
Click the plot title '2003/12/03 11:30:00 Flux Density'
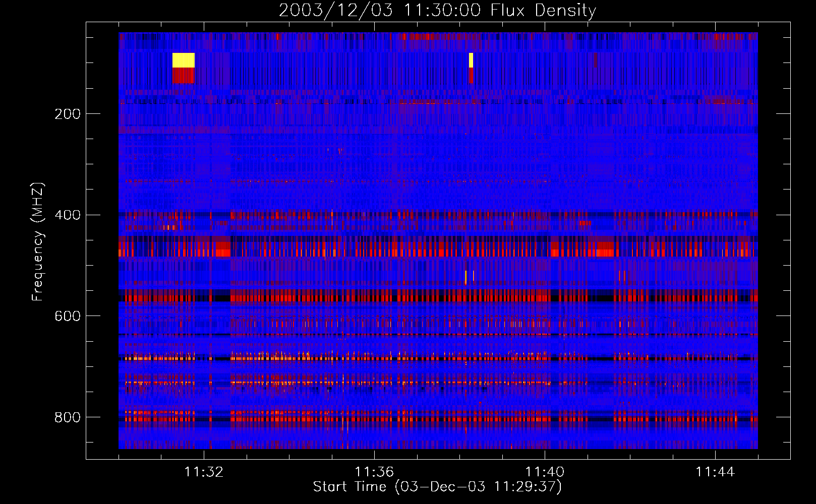point(438,10)
